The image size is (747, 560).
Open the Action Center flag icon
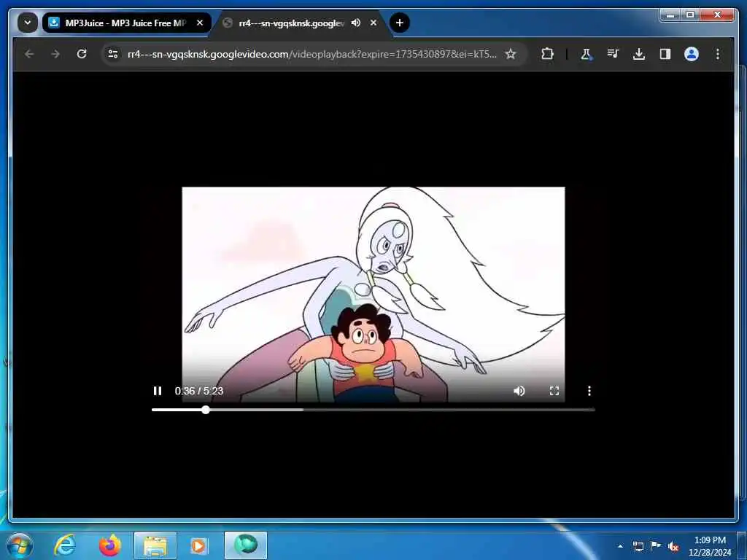(656, 546)
